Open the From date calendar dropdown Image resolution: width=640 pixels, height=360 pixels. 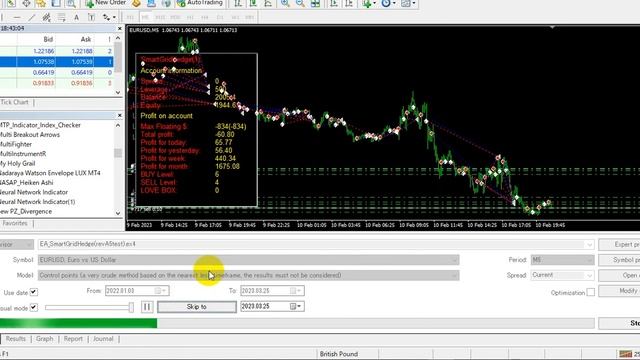[160, 291]
